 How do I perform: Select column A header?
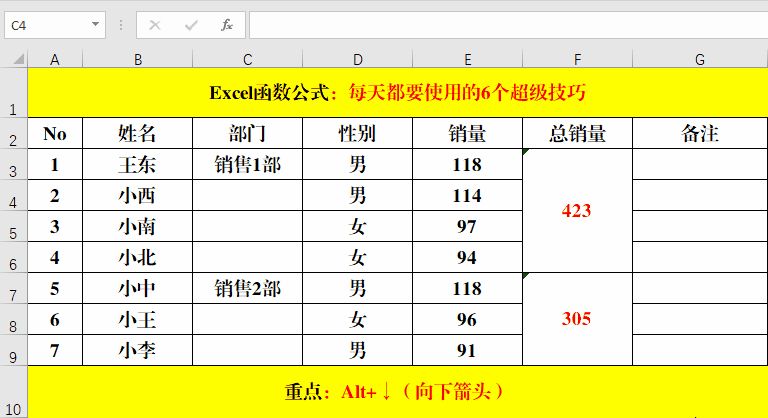55,59
